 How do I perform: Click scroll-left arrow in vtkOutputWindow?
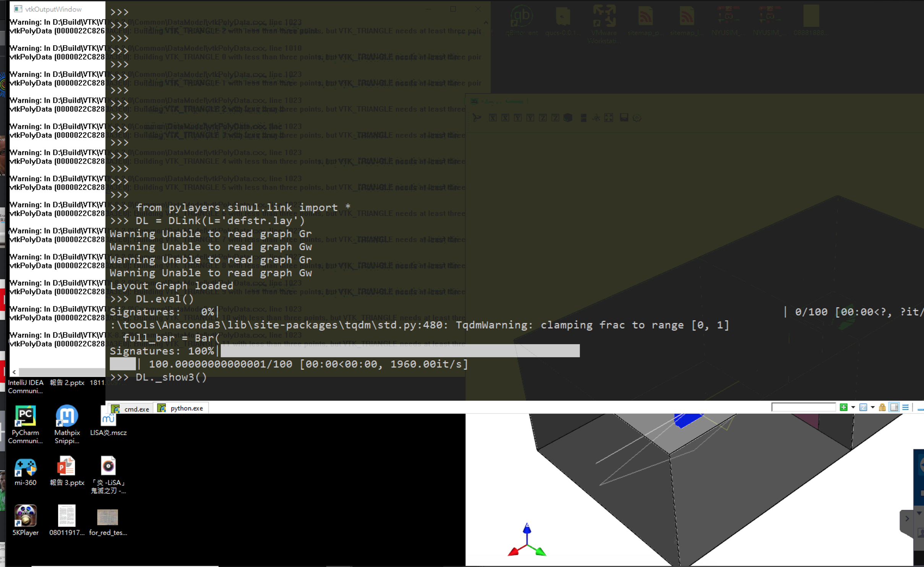tap(14, 372)
